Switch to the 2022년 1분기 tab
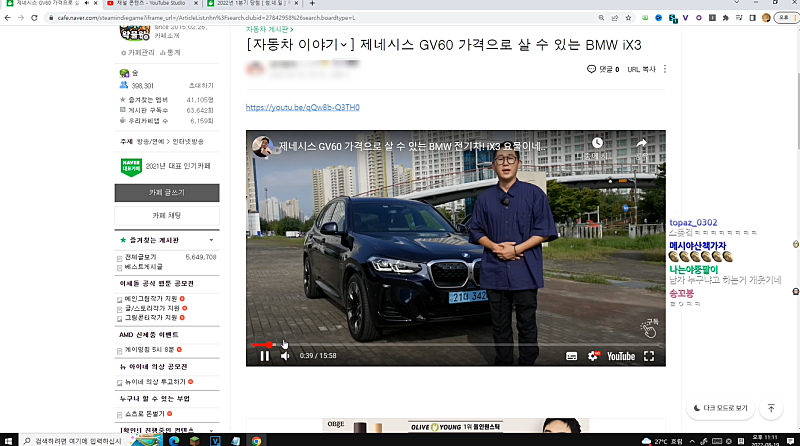 [254, 4]
